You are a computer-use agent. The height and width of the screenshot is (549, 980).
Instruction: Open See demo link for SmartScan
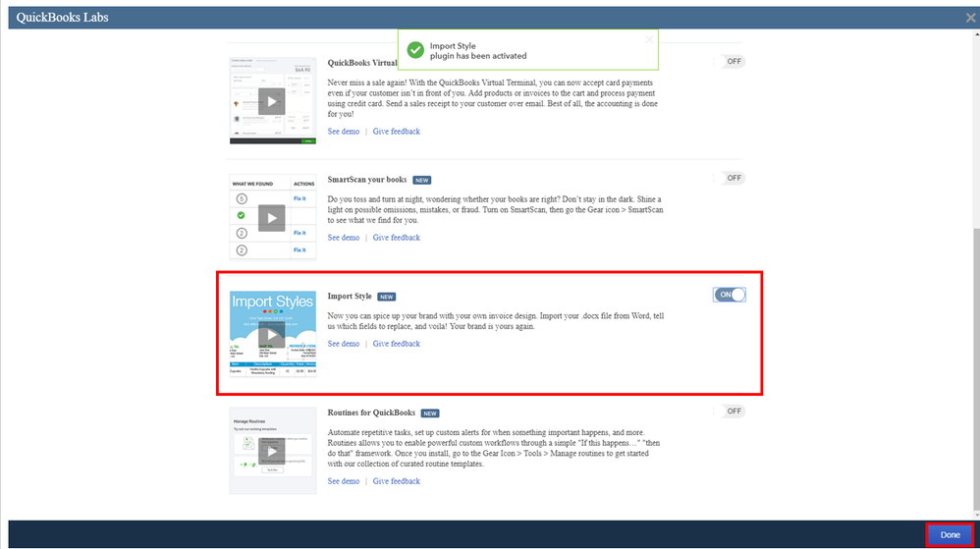[x=343, y=238]
